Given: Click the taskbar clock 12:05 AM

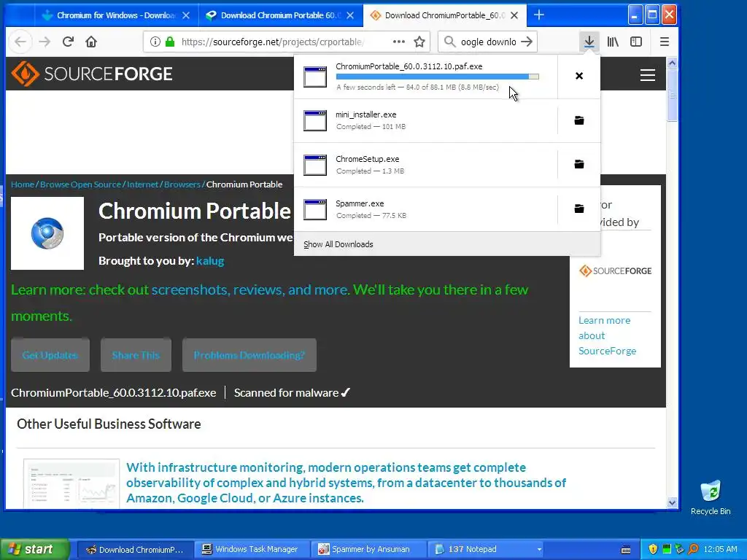Looking at the screenshot, I should [x=720, y=550].
